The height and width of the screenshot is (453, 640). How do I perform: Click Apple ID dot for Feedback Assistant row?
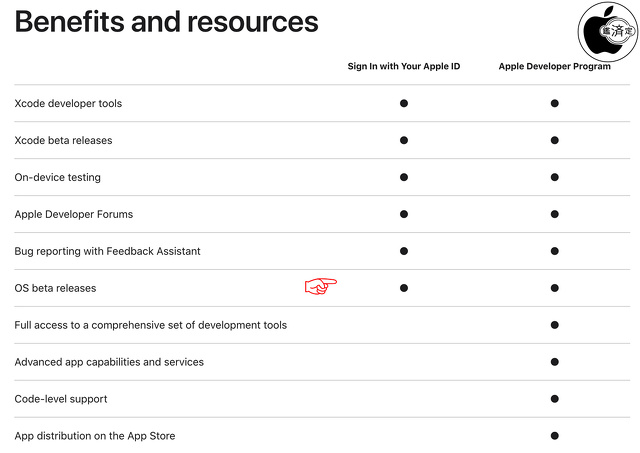point(404,251)
